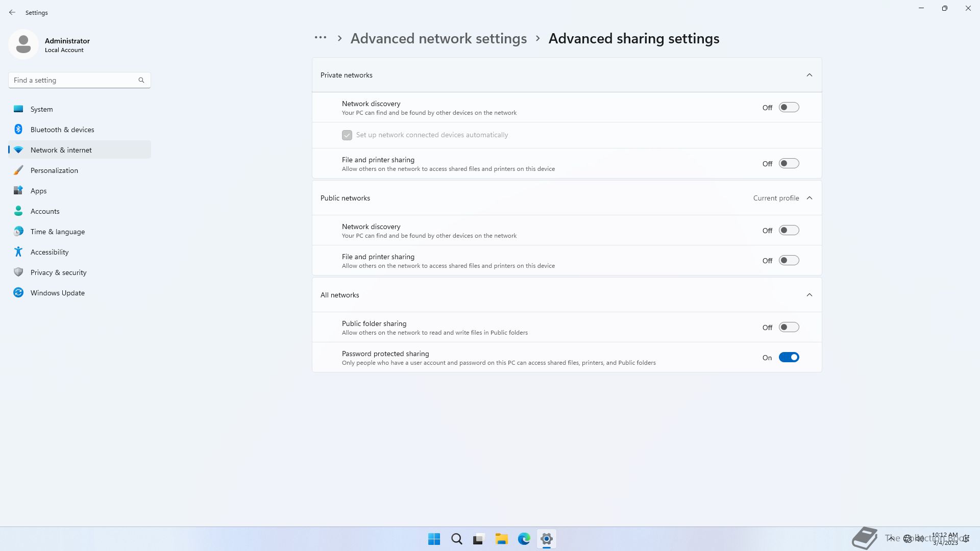Open Personalization settings
Screen dimensions: 980x551
coord(54,170)
